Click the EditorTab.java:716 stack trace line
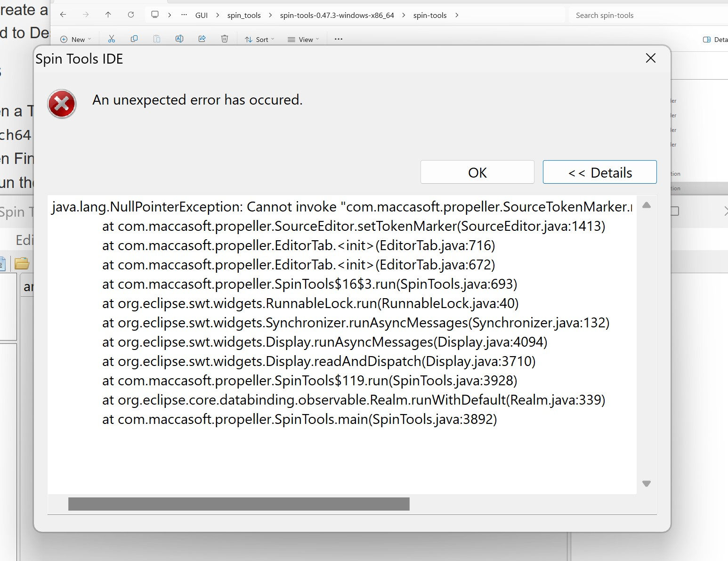728x561 pixels. click(299, 245)
